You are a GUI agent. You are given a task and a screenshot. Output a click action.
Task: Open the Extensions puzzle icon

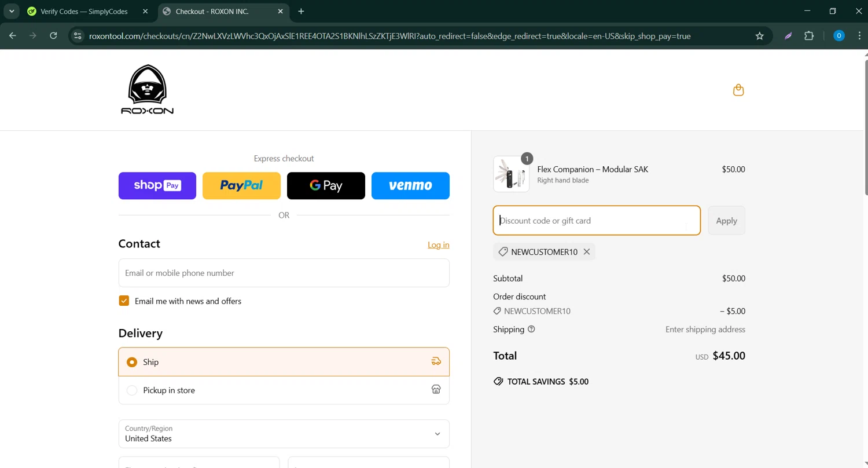(809, 36)
